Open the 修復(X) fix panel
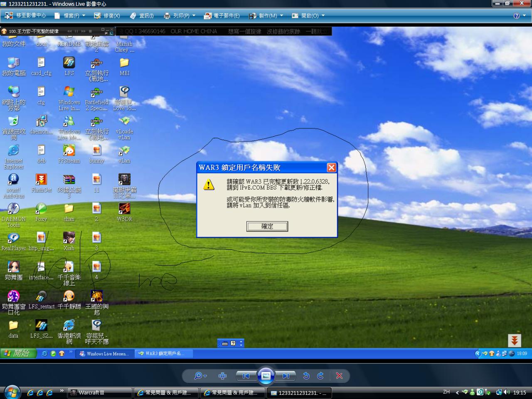This screenshot has height=399, width=532. (x=107, y=15)
